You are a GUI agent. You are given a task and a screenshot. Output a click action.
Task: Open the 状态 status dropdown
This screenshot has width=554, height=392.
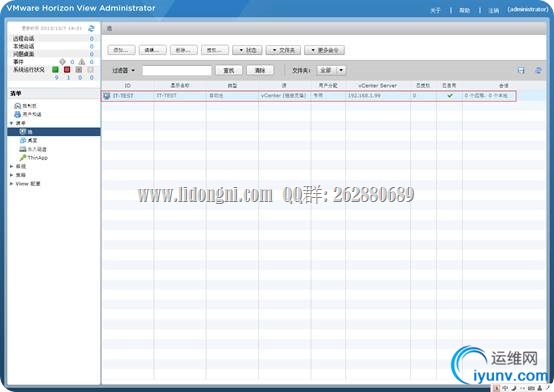(x=247, y=50)
